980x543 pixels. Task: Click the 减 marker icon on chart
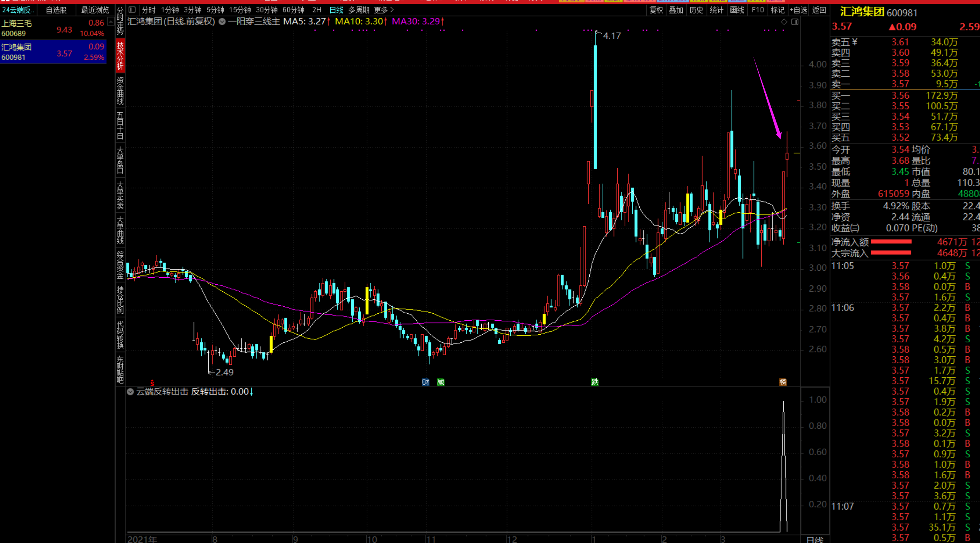pos(441,382)
